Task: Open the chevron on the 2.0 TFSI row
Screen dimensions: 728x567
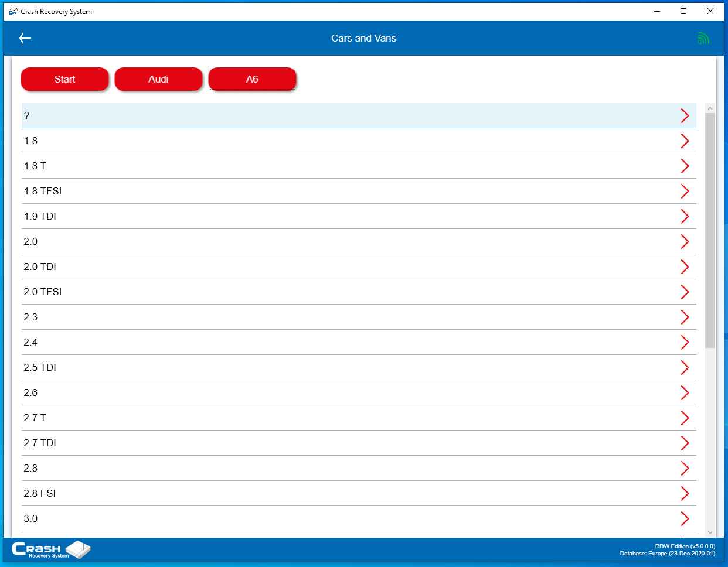Action: click(x=685, y=292)
